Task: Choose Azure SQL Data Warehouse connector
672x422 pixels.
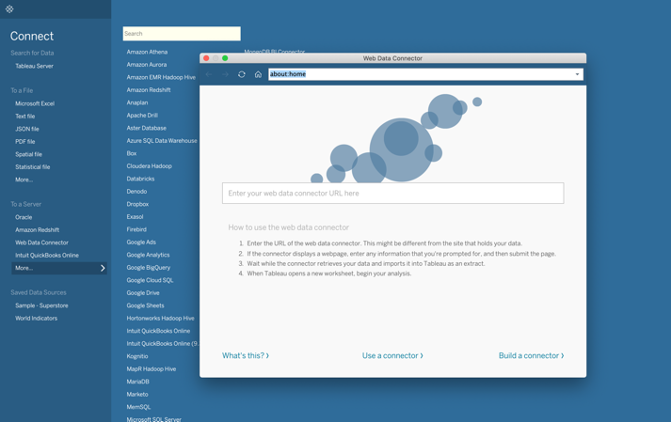Action: tap(162, 141)
